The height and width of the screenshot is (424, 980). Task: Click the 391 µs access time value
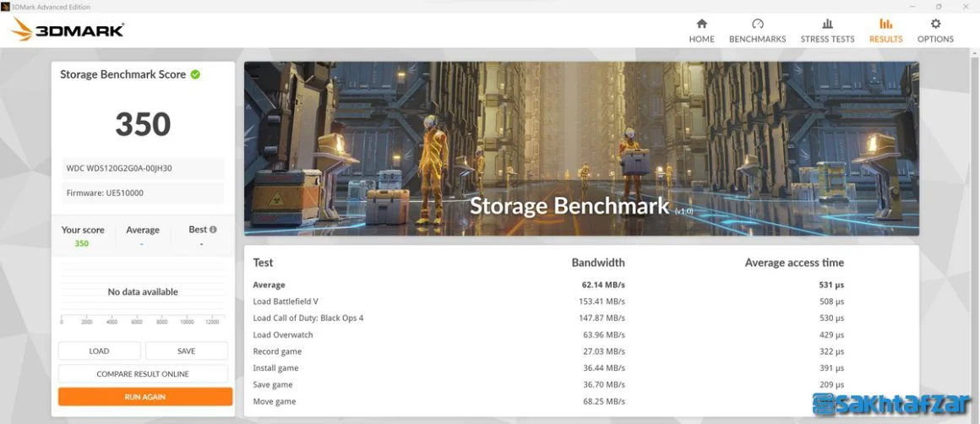coord(831,368)
